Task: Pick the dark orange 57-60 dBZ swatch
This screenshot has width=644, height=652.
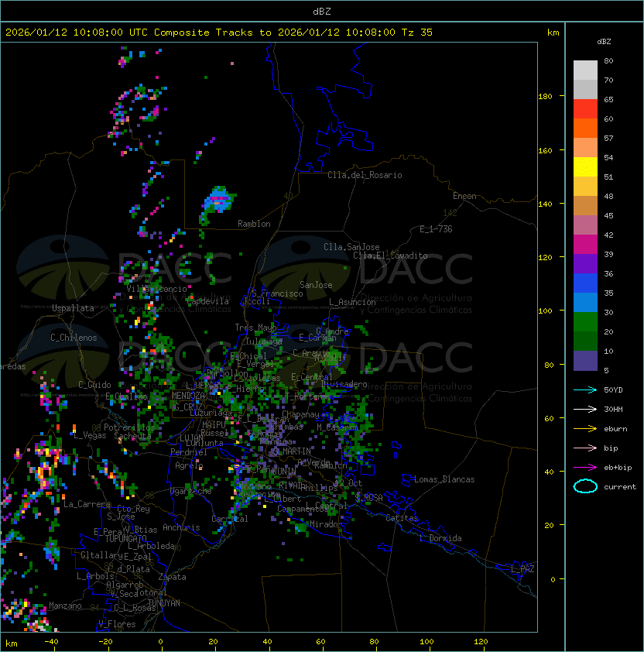Action: [585, 128]
